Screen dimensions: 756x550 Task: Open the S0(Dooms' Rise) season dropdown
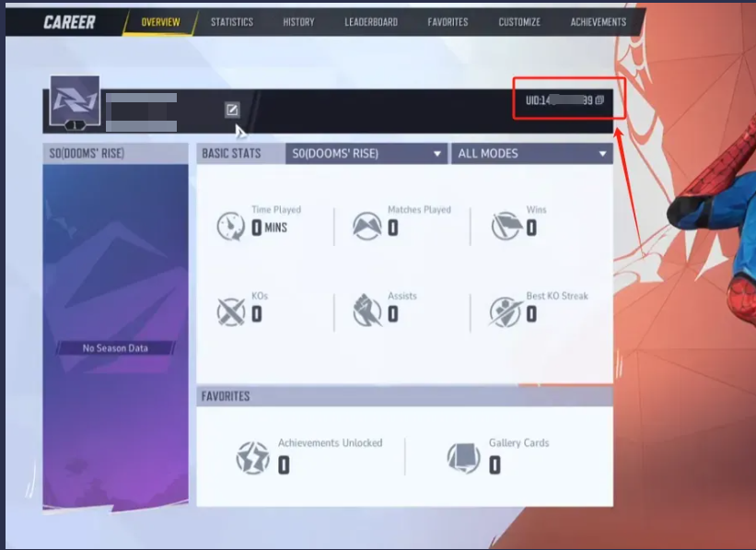[x=366, y=154]
